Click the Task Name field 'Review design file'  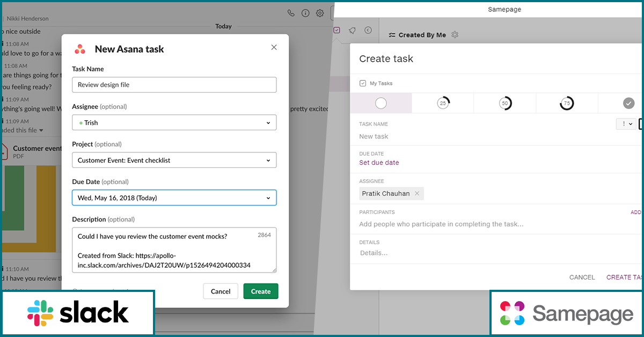(x=174, y=85)
